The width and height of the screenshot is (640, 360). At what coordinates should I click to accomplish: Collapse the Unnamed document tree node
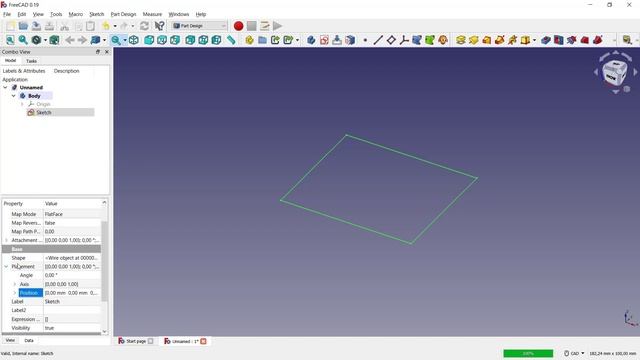click(5, 87)
